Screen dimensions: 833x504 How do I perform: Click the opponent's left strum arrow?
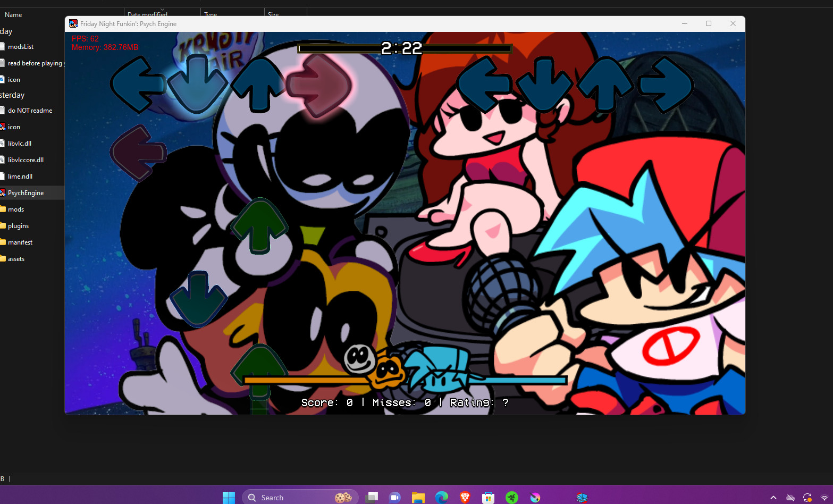tap(138, 84)
